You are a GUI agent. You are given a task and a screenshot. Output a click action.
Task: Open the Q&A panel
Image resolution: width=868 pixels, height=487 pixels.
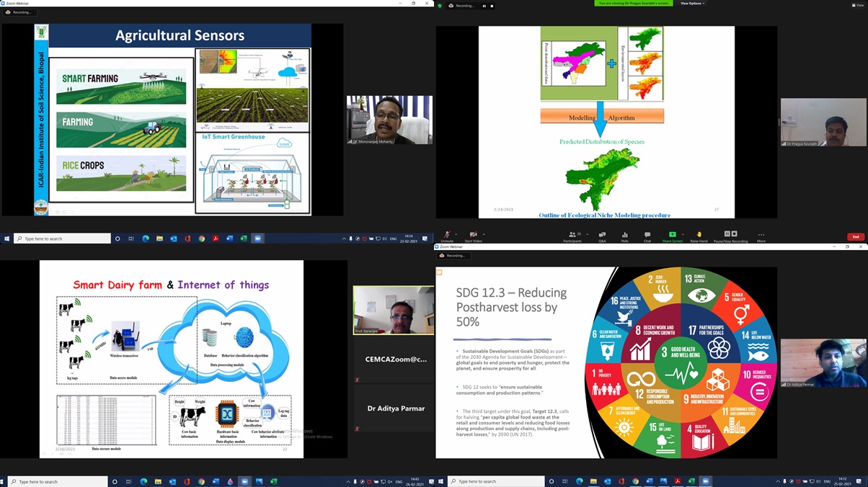point(602,235)
